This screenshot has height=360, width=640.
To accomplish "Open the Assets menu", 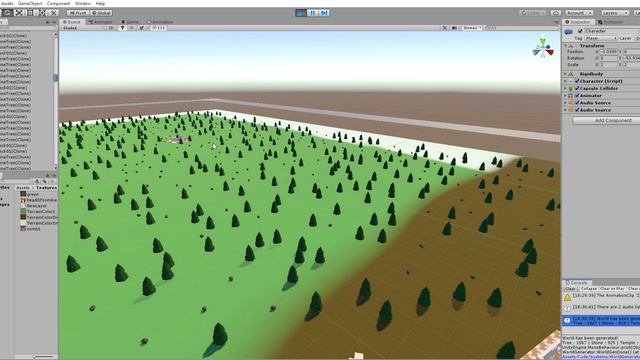I will coord(7,3).
